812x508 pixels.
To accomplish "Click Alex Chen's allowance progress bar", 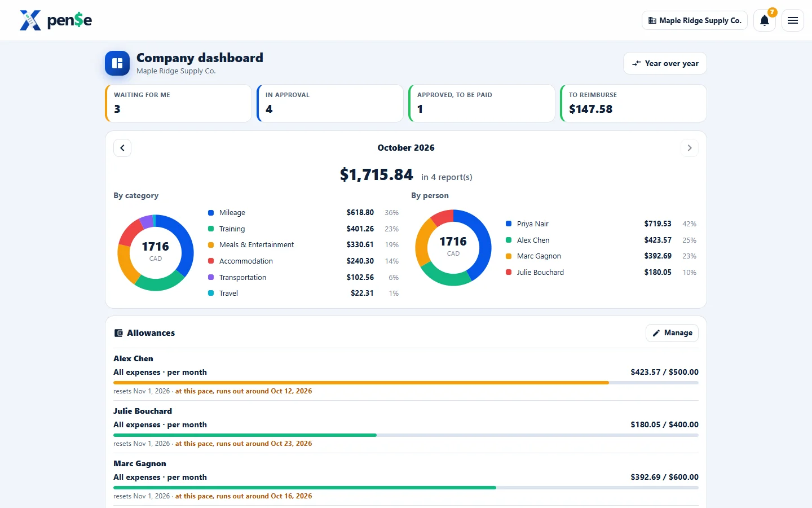I will point(406,383).
